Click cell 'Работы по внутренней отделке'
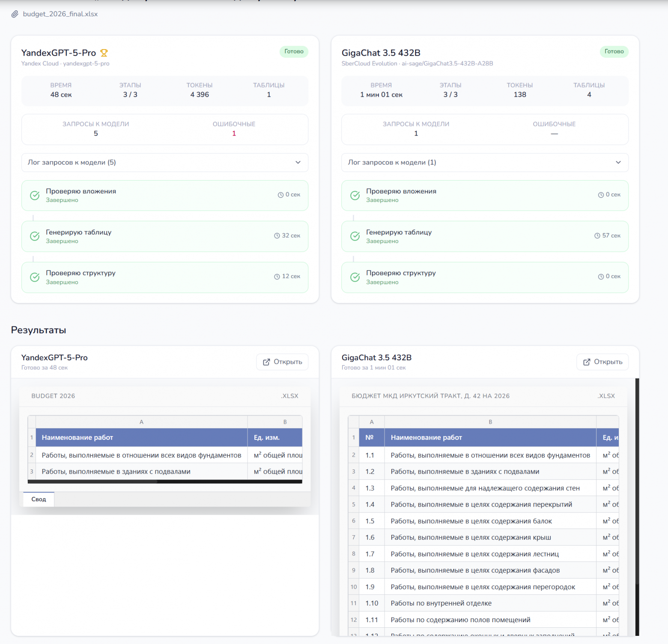This screenshot has height=644, width=668. (x=490, y=603)
